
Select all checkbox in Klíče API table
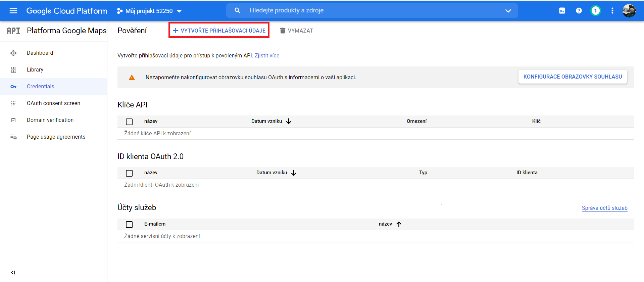pyautogui.click(x=129, y=122)
